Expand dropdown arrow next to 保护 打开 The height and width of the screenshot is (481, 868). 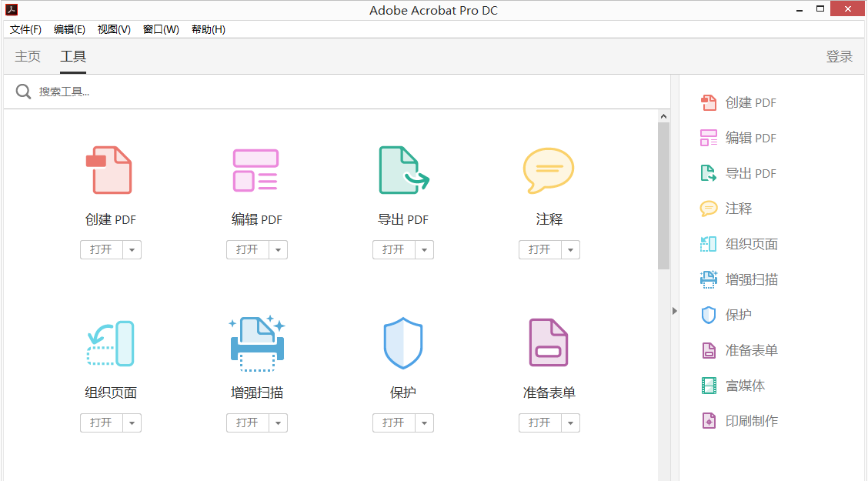[x=424, y=423]
